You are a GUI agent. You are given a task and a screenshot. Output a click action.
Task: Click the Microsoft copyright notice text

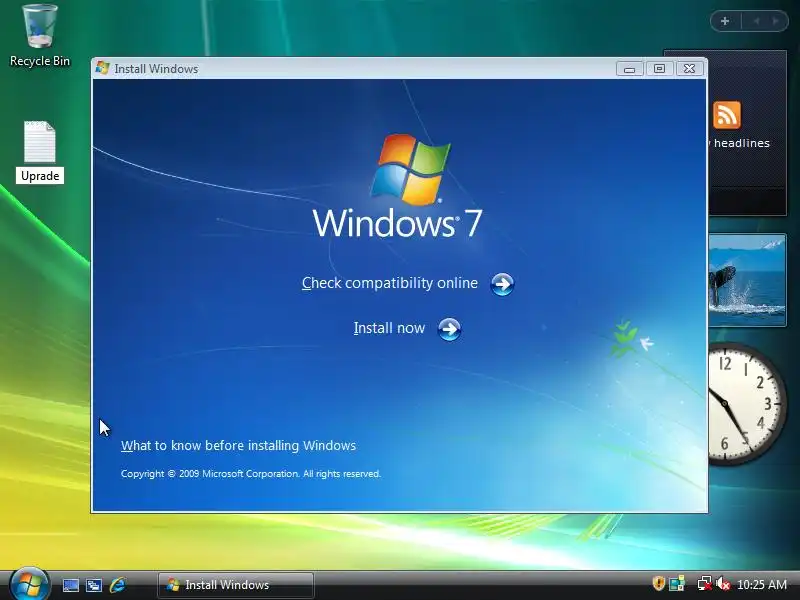click(x=251, y=473)
